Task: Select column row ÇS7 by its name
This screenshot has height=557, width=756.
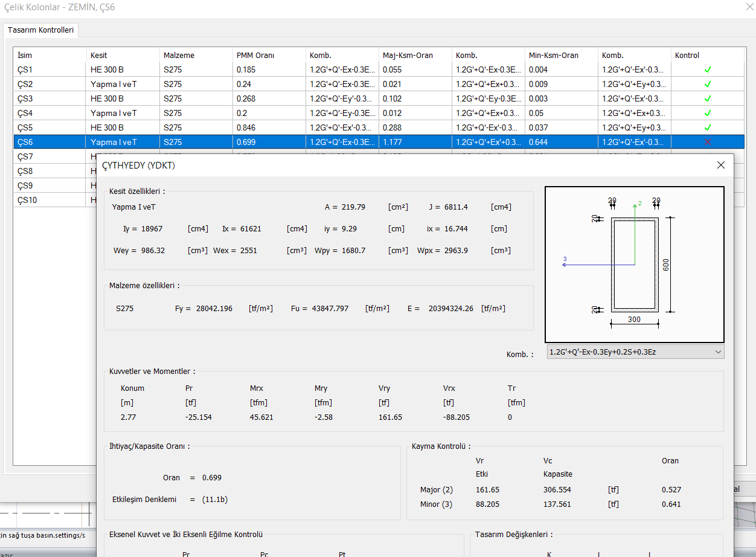Action: [25, 156]
